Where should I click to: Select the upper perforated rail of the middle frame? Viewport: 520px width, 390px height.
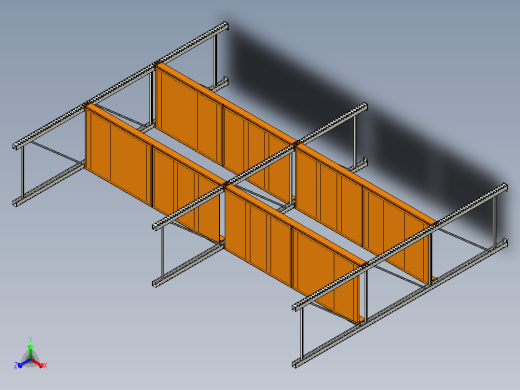pos(260,166)
